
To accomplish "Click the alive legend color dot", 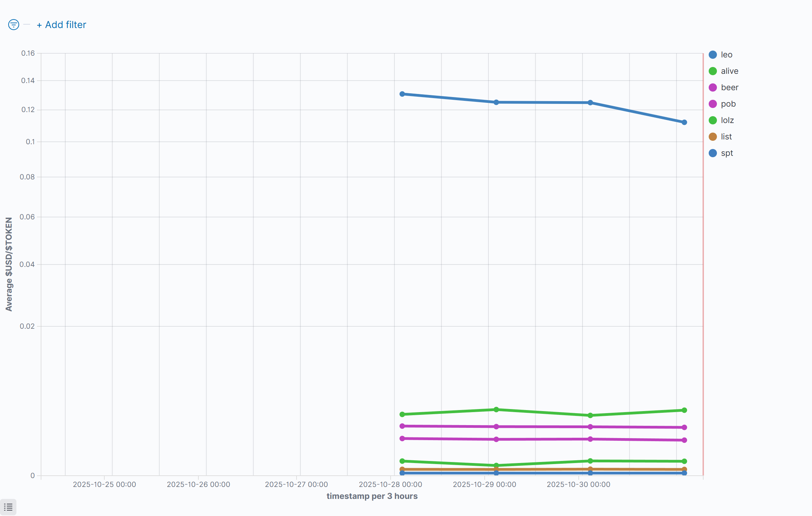I will (x=713, y=71).
